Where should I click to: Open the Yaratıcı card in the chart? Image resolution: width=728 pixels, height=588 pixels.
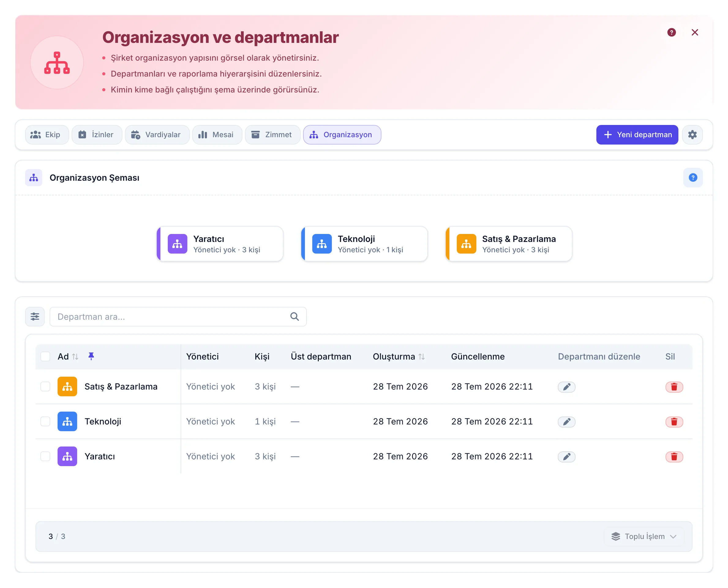[x=220, y=244]
